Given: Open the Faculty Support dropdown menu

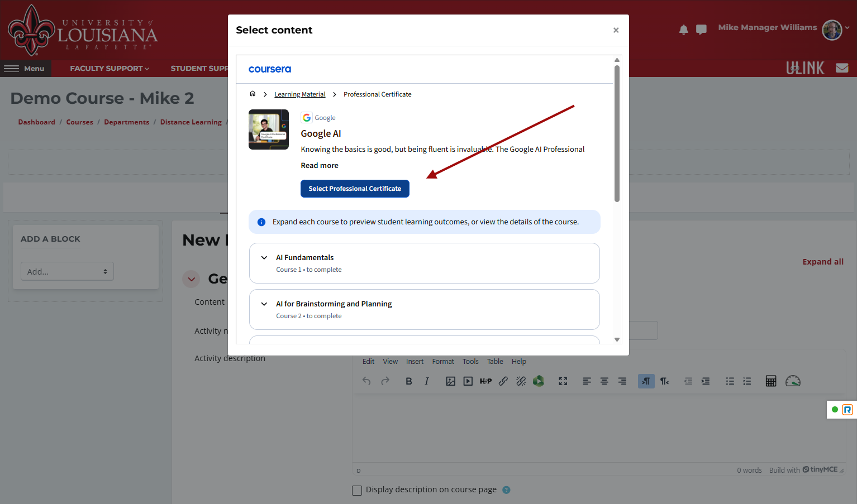Looking at the screenshot, I should (109, 69).
